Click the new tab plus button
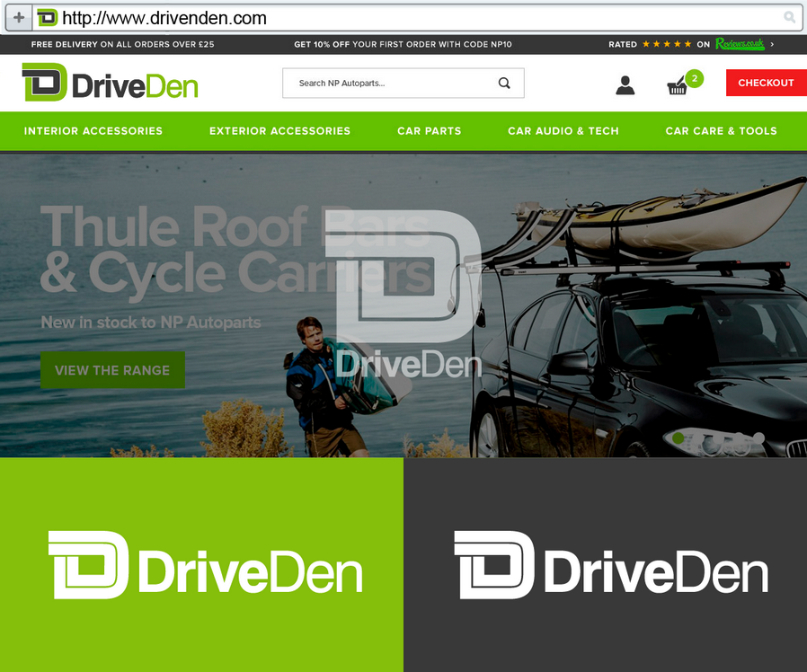The width and height of the screenshot is (807, 672). tap(19, 18)
